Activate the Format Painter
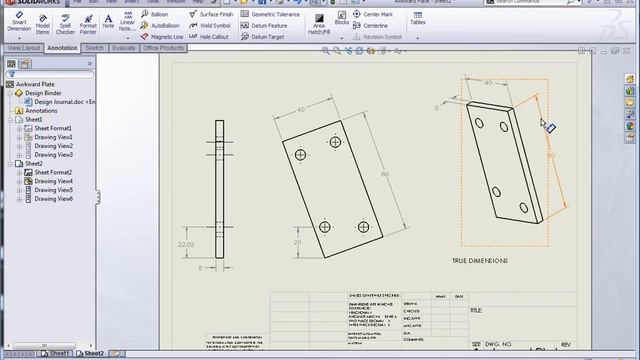This screenshot has width=640, height=360. click(x=88, y=24)
